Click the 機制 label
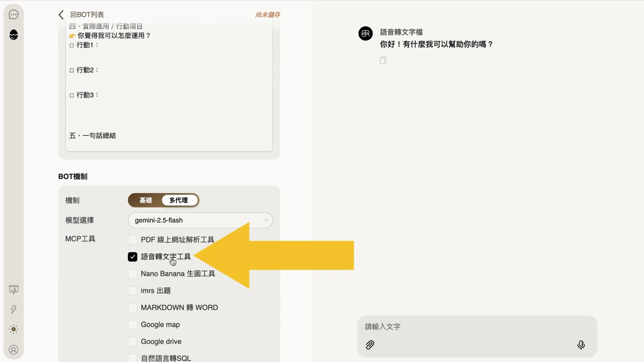 (x=72, y=200)
